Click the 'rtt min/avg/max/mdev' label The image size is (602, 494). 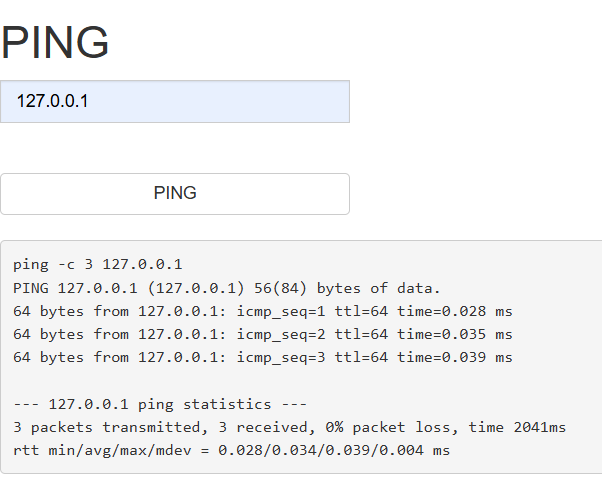pos(102,450)
